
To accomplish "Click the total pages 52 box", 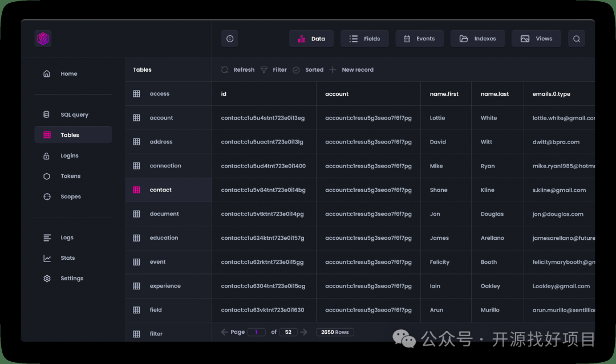I will [x=288, y=332].
